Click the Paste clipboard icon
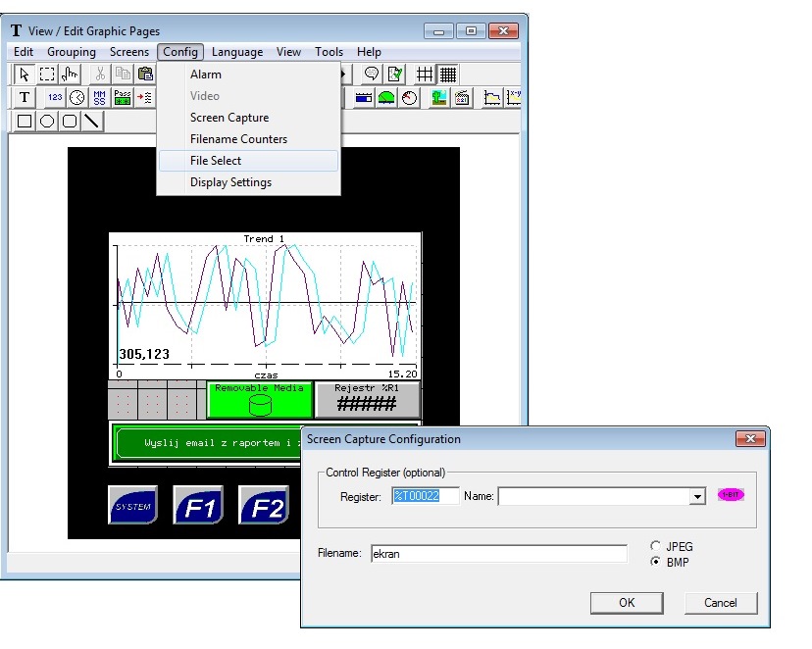Screen dimensions: 812x649 (145, 75)
